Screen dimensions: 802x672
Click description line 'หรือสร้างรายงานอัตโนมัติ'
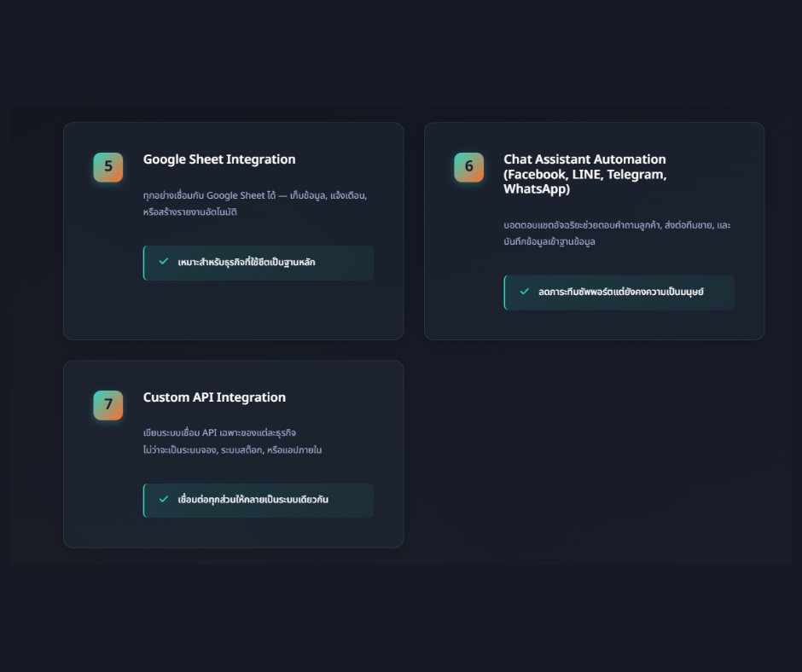(189, 212)
